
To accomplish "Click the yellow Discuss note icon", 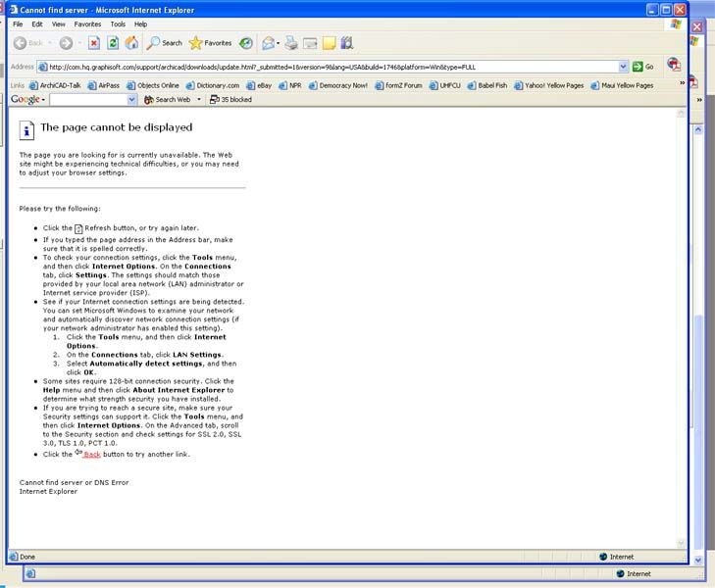I will (x=329, y=43).
